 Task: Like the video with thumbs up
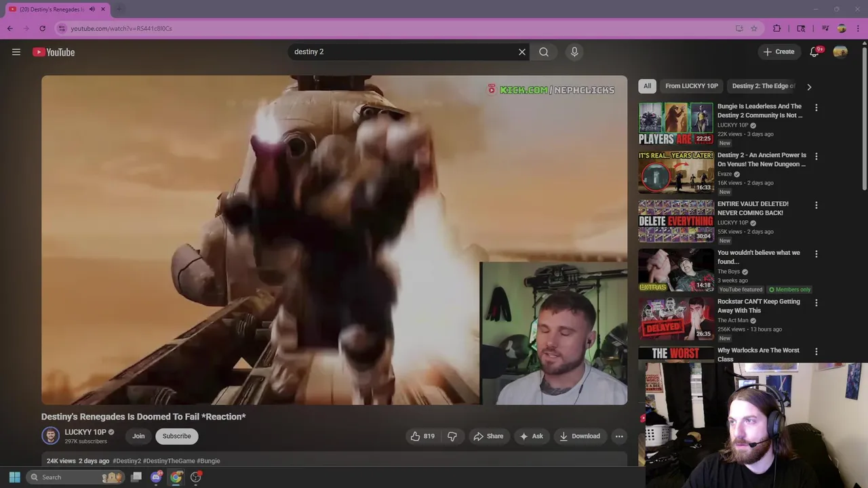(x=422, y=436)
